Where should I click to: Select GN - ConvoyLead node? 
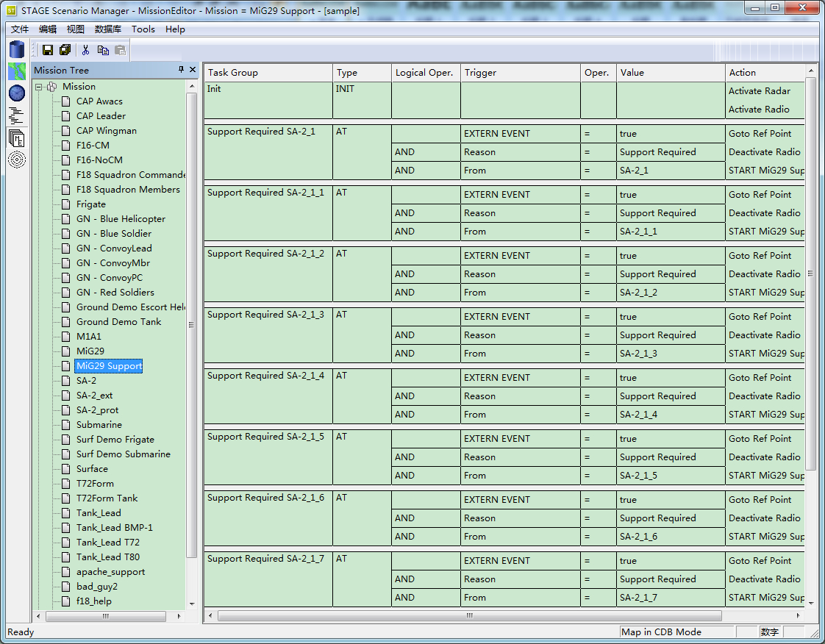click(114, 248)
